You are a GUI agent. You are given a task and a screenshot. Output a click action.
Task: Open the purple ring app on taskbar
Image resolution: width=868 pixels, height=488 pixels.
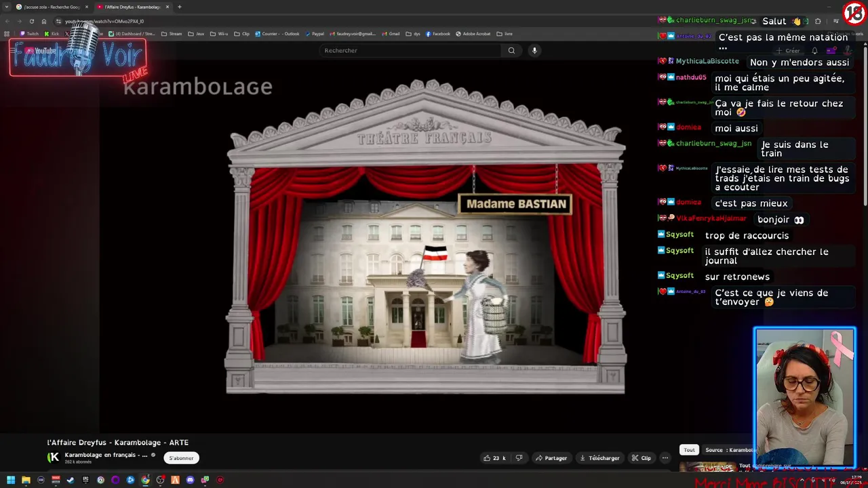tap(115, 480)
